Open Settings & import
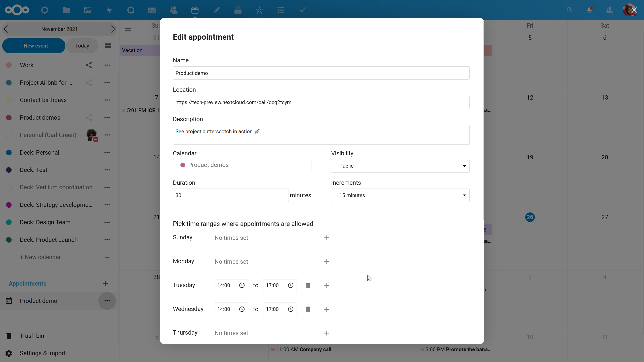This screenshot has height=362, width=644. (x=43, y=353)
